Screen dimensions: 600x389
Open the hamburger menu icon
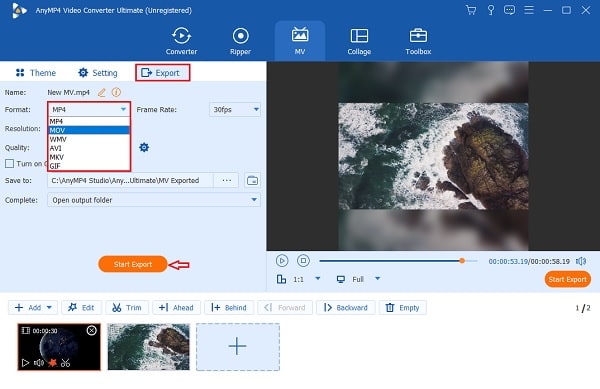point(529,10)
